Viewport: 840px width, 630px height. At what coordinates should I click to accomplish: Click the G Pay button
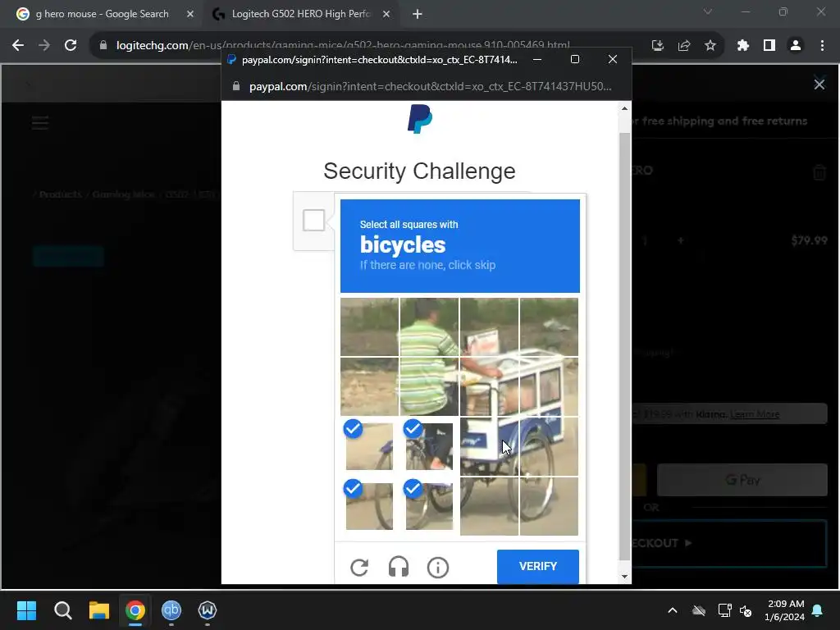coord(742,480)
